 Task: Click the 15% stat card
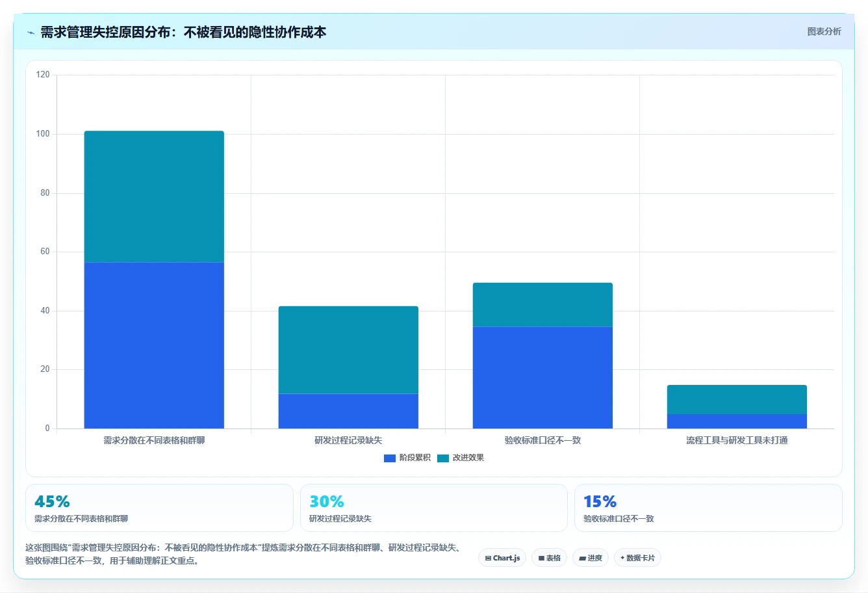click(x=708, y=508)
